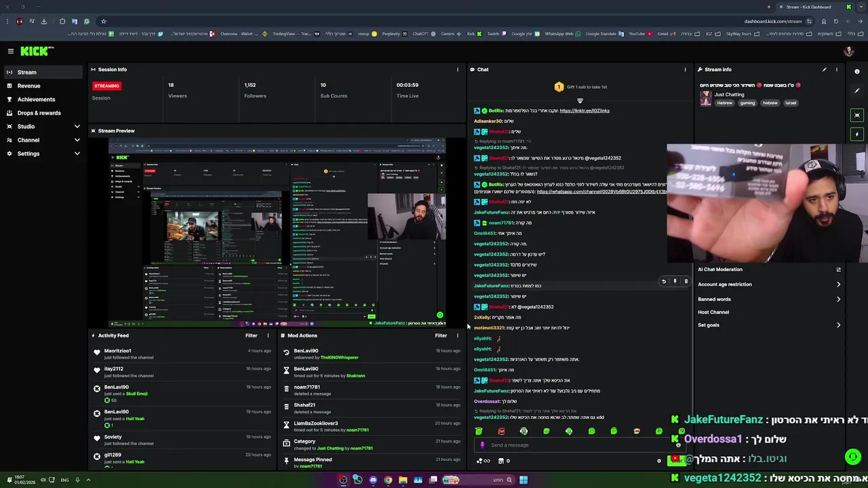Click the Kick logo

pos(37,51)
